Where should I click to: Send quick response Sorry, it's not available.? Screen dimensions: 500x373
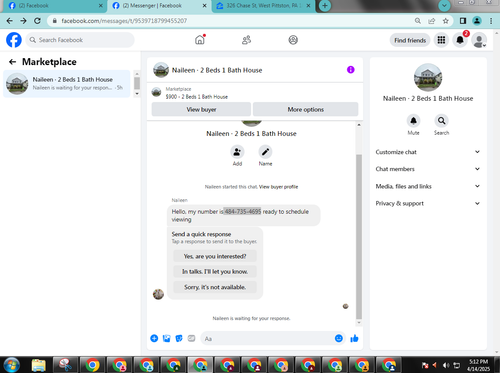coord(215,287)
